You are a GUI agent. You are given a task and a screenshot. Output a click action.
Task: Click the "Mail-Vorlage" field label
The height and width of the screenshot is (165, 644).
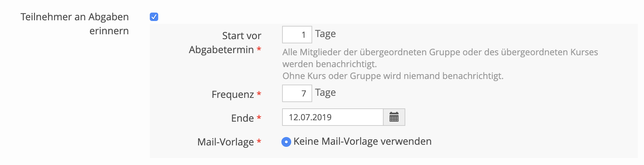point(225,142)
